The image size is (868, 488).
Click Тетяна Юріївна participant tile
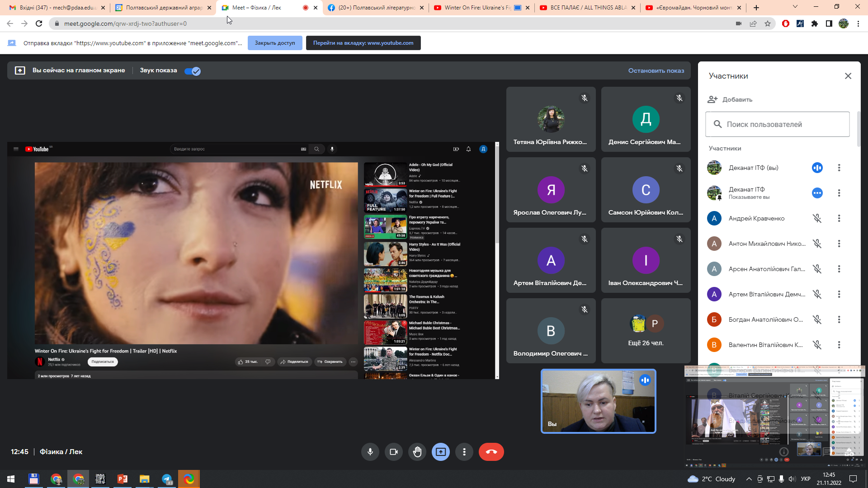(x=551, y=119)
